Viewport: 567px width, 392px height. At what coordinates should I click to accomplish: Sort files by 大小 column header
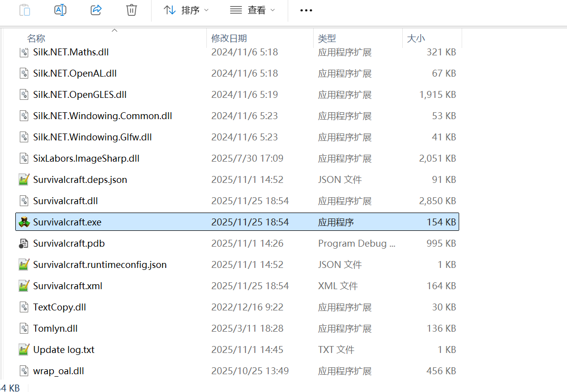416,38
